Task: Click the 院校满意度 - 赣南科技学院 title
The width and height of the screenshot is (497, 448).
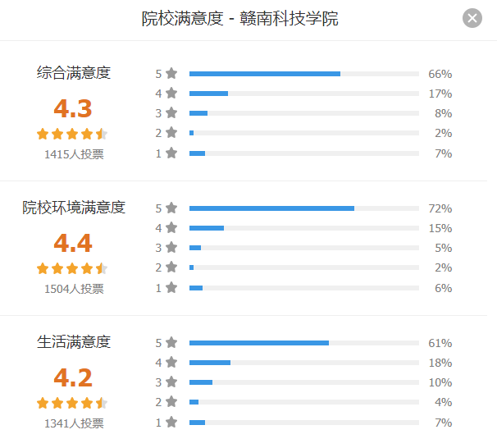Action: click(x=240, y=18)
